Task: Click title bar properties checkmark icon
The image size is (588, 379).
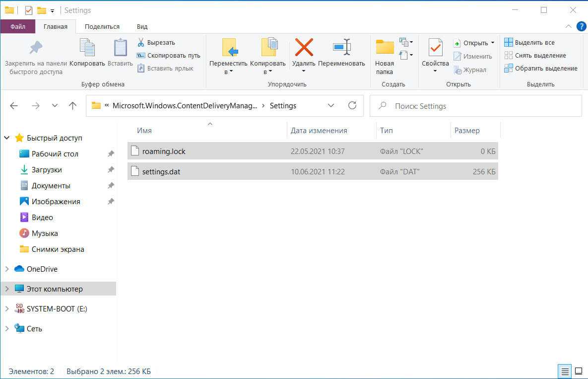Action: pyautogui.click(x=28, y=10)
